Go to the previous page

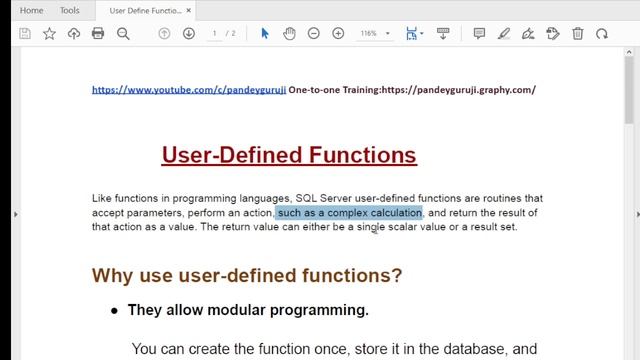click(164, 33)
